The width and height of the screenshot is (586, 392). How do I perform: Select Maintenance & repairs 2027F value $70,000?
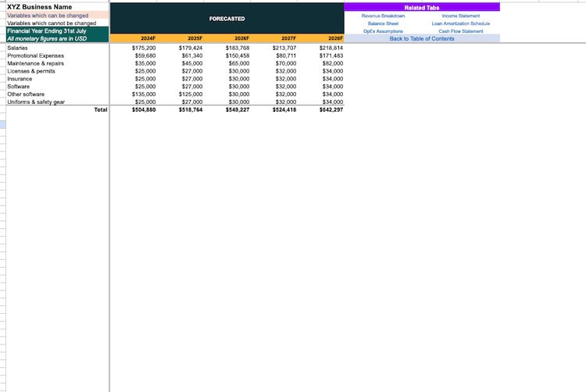click(x=286, y=63)
